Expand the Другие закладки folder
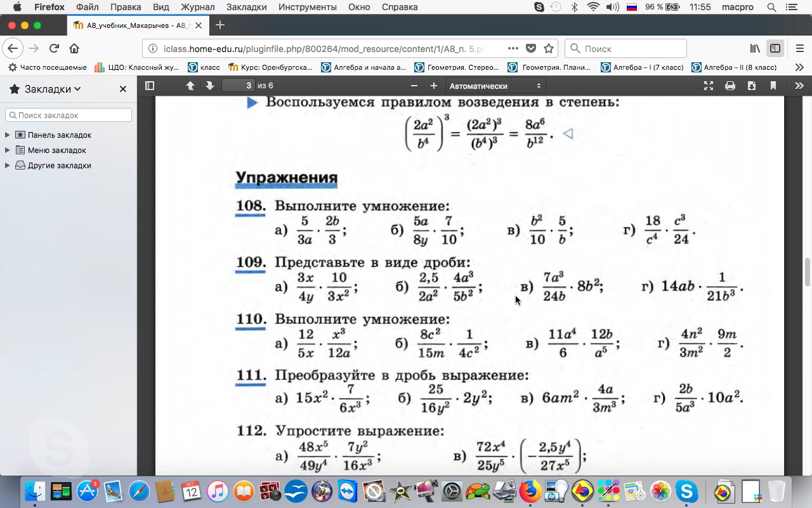The height and width of the screenshot is (508, 812). [8, 165]
